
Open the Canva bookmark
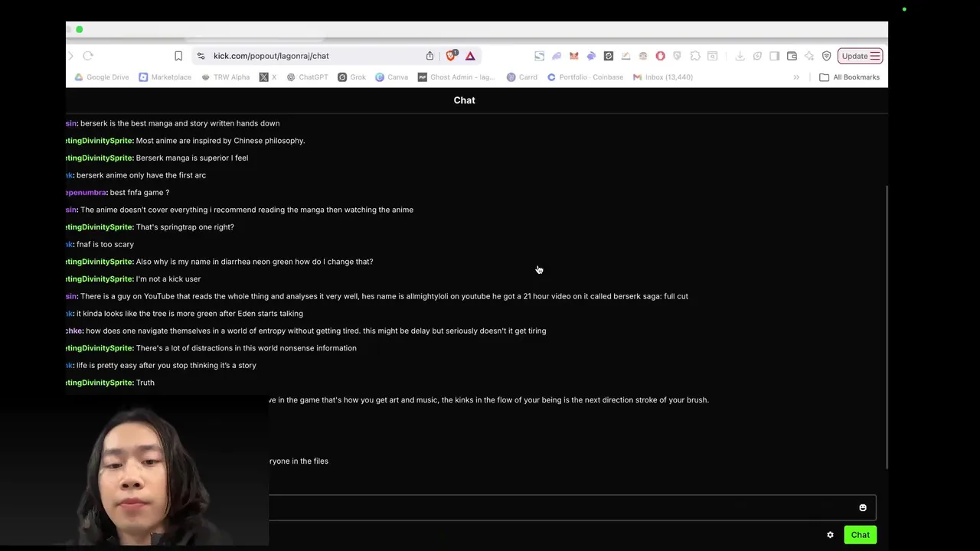[x=391, y=77]
